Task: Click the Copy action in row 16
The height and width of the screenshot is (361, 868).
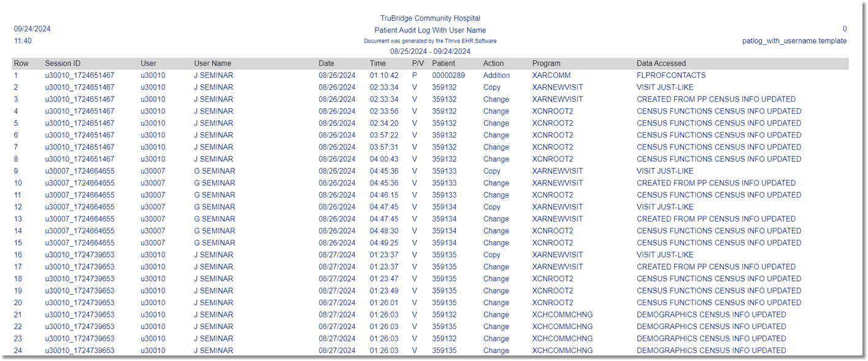Action: [x=492, y=254]
